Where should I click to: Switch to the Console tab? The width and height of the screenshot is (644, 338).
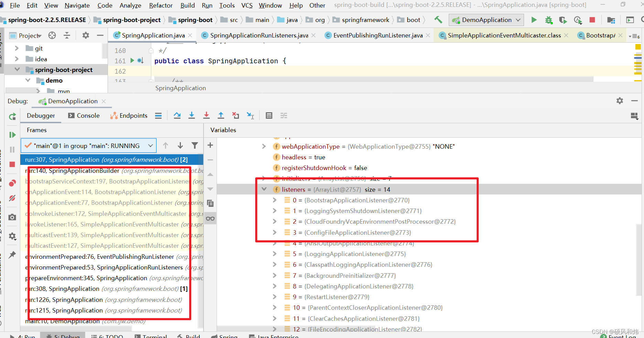point(84,116)
